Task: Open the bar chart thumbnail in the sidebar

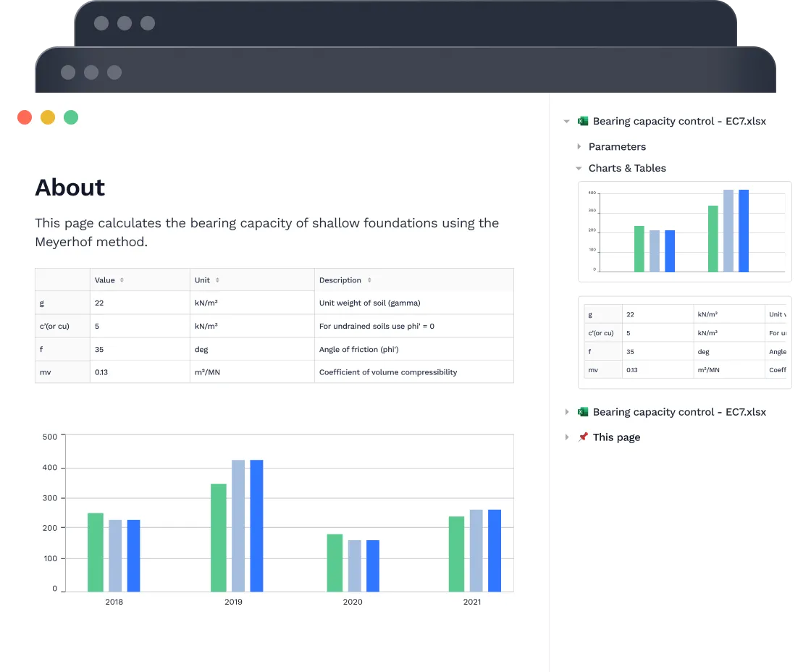Action: [685, 232]
